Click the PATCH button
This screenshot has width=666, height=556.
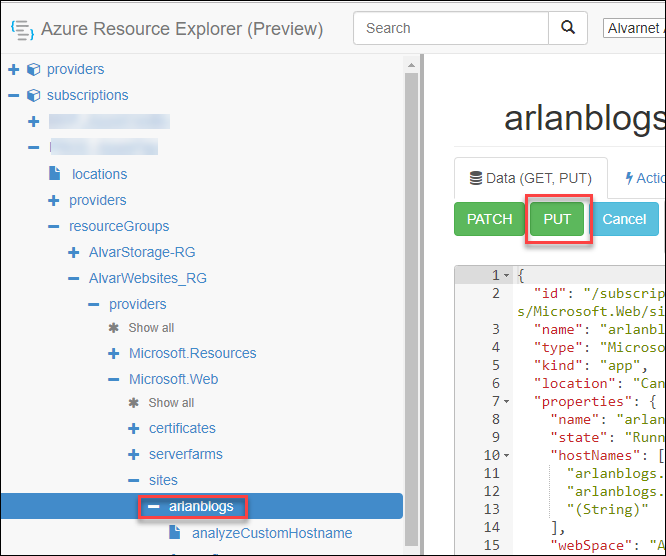click(489, 219)
